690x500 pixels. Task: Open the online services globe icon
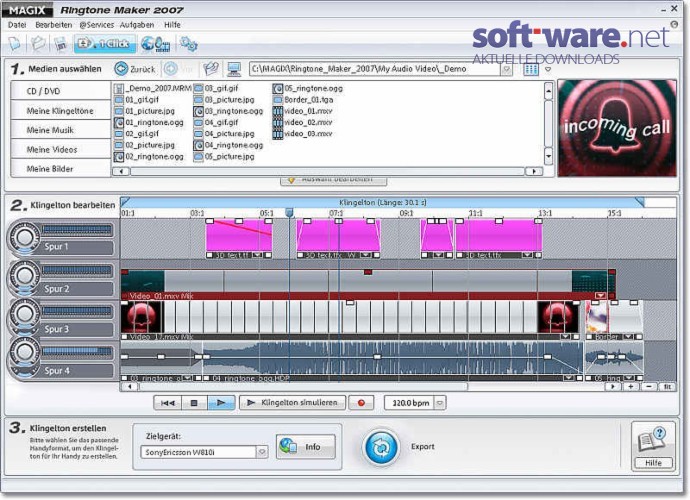[x=155, y=44]
